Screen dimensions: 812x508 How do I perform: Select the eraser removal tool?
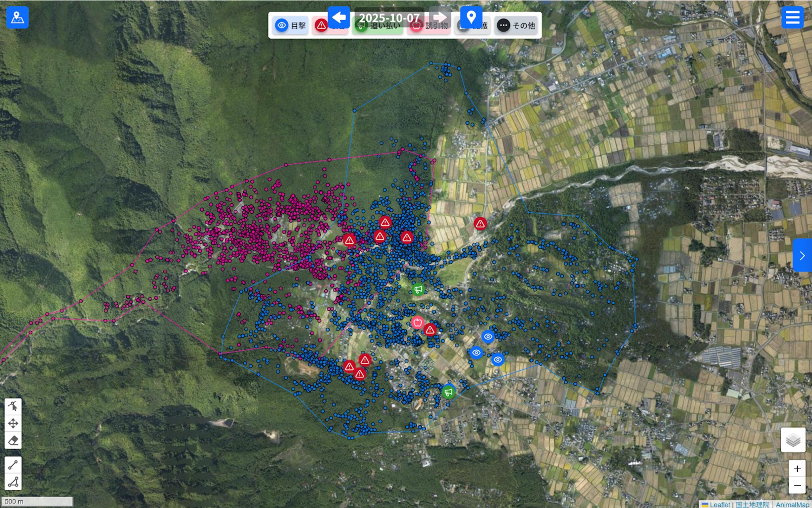(x=13, y=440)
